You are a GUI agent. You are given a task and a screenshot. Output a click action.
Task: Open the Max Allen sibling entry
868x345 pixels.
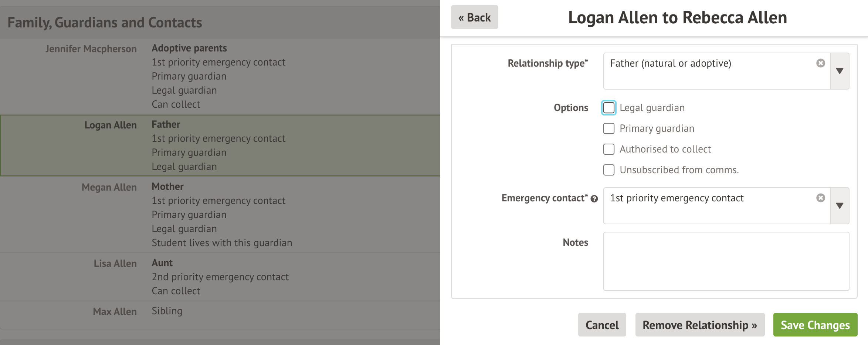pyautogui.click(x=115, y=312)
